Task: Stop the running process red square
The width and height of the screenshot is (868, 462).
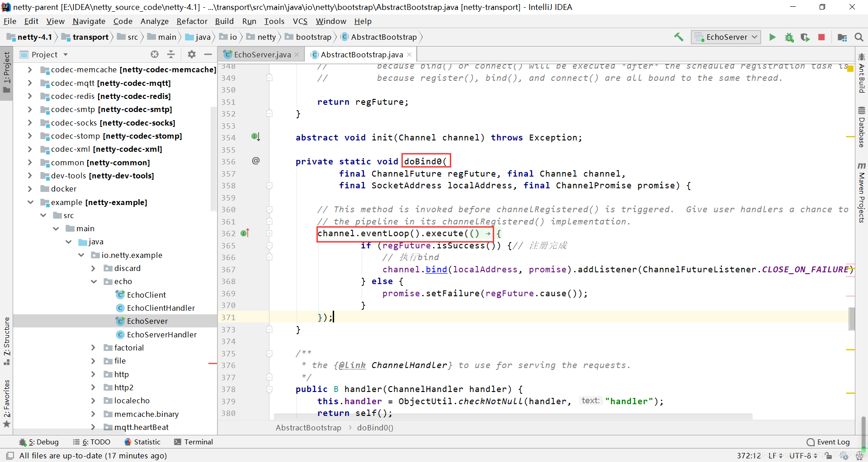Action: tap(821, 37)
